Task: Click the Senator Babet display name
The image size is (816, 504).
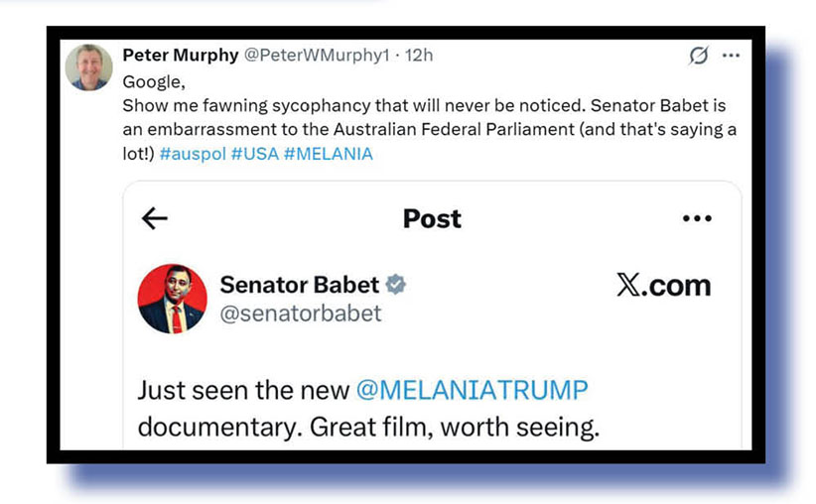Action: (299, 286)
